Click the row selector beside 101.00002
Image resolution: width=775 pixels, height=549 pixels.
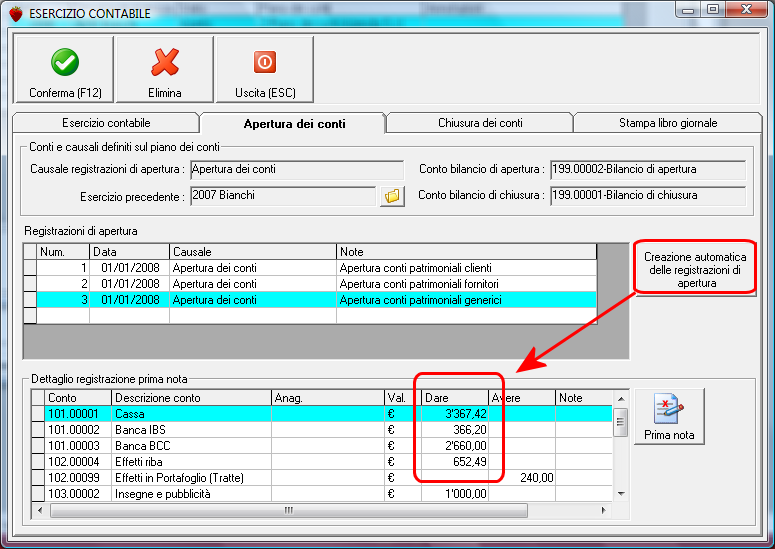(38, 429)
